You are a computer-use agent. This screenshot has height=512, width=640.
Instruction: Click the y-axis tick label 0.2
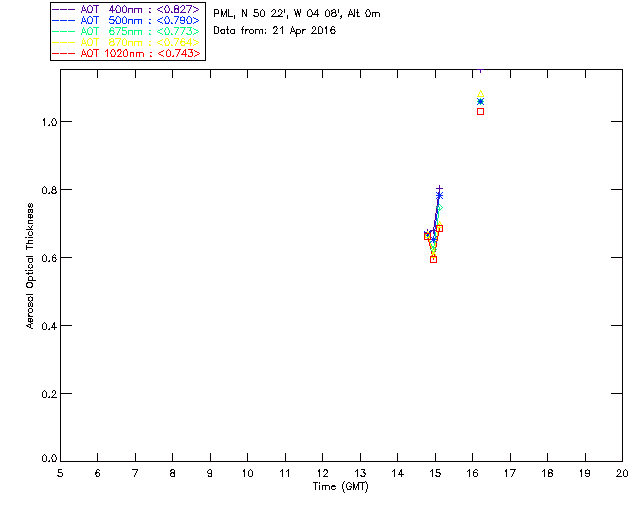coord(49,394)
